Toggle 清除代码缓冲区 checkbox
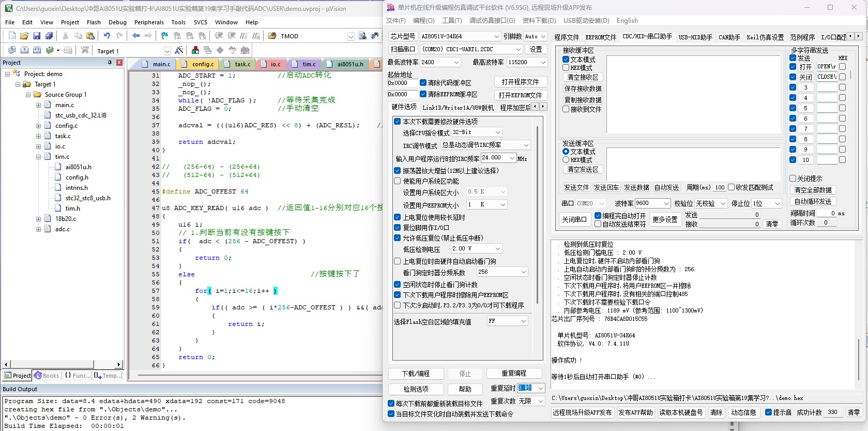The image size is (868, 431). (423, 83)
